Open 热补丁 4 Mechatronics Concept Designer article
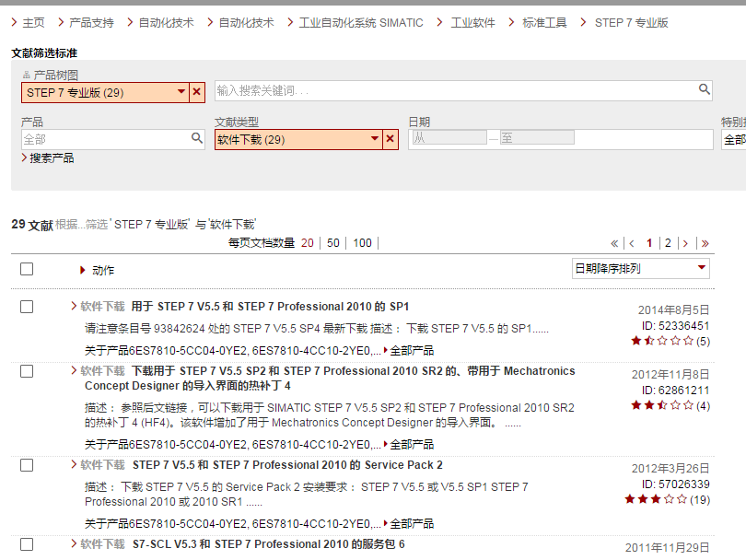 click(x=329, y=379)
